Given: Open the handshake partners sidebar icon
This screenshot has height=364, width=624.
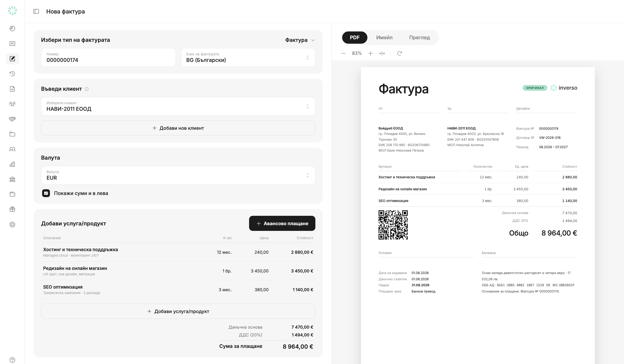Looking at the screenshot, I should click(12, 119).
